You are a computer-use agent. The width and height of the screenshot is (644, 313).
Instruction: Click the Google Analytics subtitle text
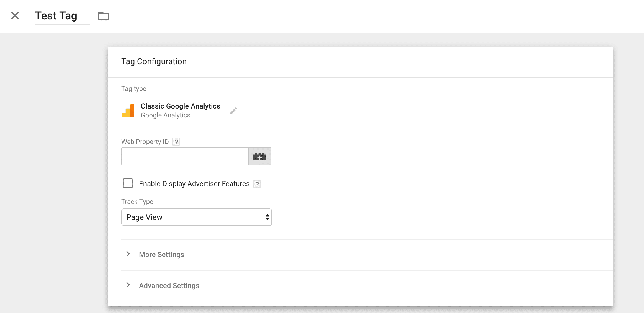pos(165,115)
